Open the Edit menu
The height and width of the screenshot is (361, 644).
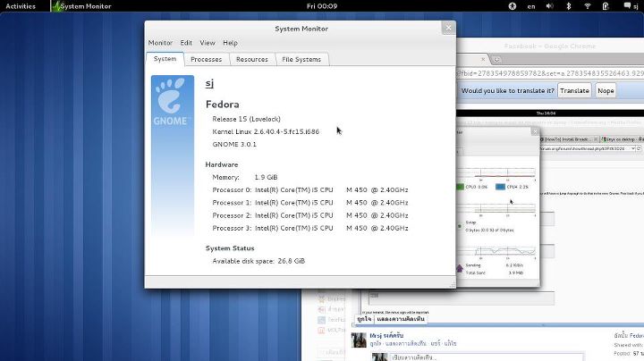(186, 43)
